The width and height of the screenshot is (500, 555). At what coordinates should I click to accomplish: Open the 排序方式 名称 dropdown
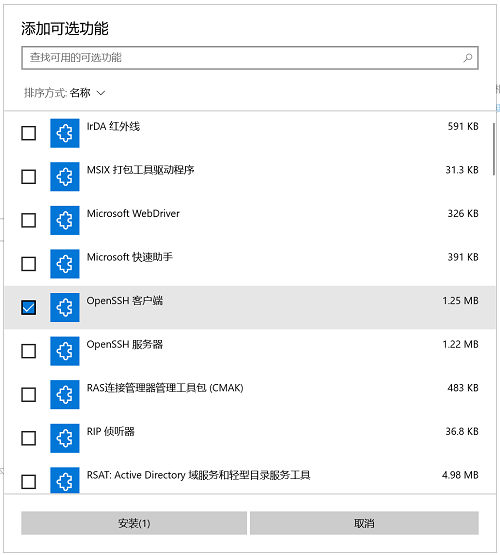65,93
